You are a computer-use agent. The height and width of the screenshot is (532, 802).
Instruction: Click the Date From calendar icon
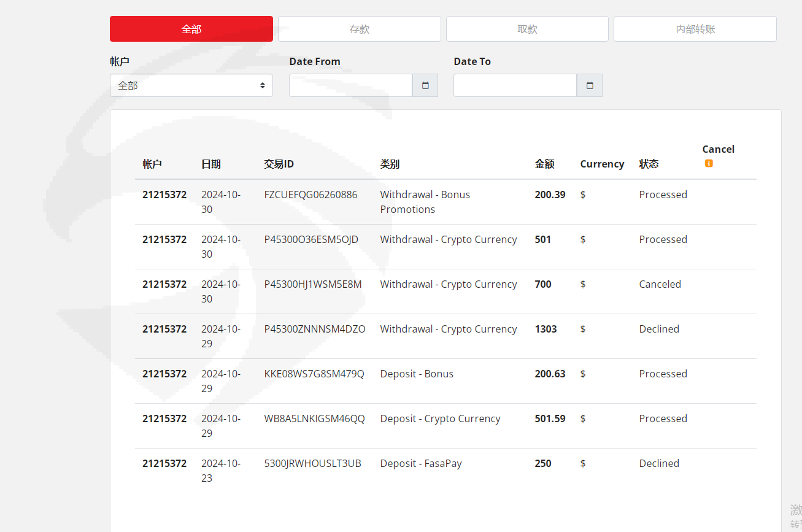(425, 85)
